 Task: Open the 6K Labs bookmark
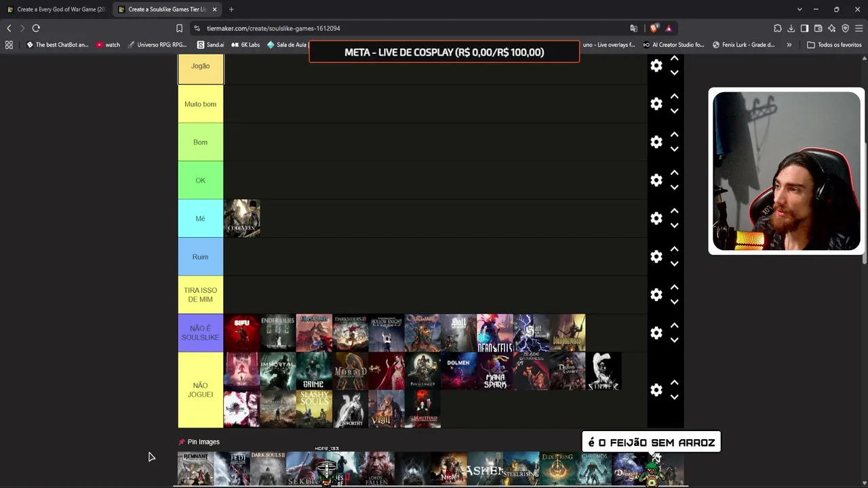point(245,45)
